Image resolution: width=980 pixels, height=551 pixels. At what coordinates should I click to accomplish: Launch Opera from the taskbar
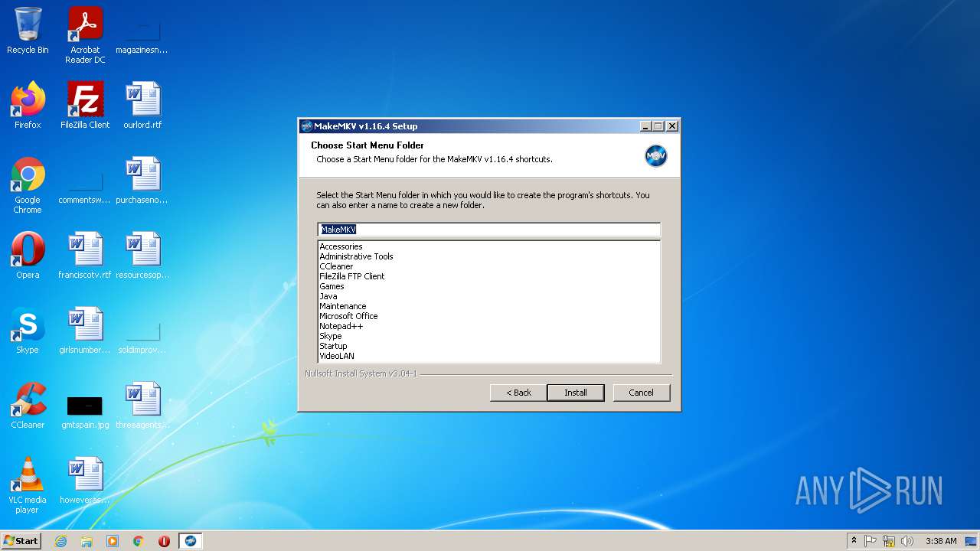coord(164,541)
